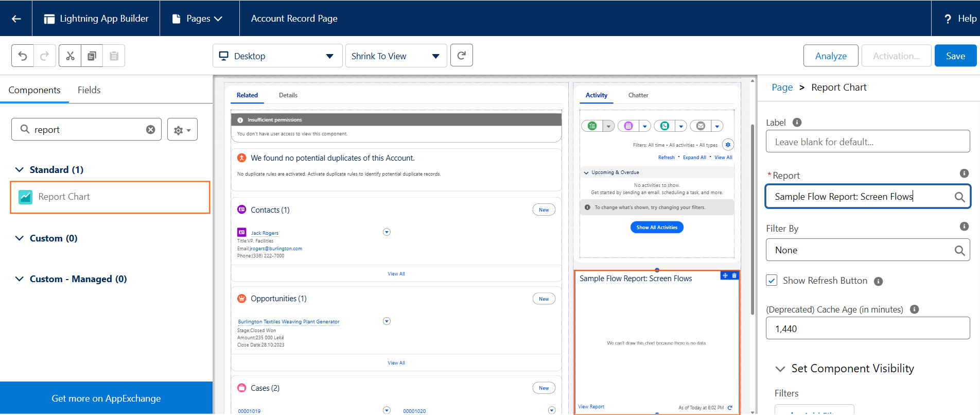The width and height of the screenshot is (980, 415).
Task: Delete the Report Chart component
Action: (734, 275)
